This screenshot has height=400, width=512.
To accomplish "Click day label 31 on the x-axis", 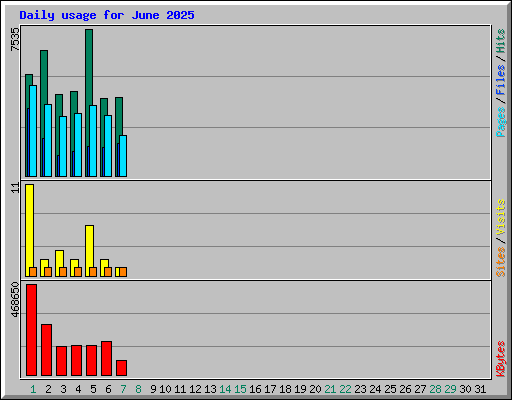I will pos(480,389).
